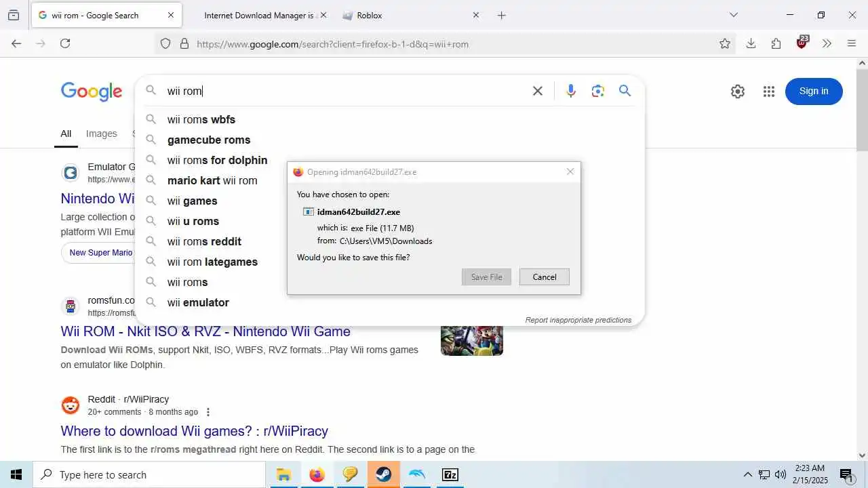Select the All results tab
The height and width of the screenshot is (488, 868).
66,134
